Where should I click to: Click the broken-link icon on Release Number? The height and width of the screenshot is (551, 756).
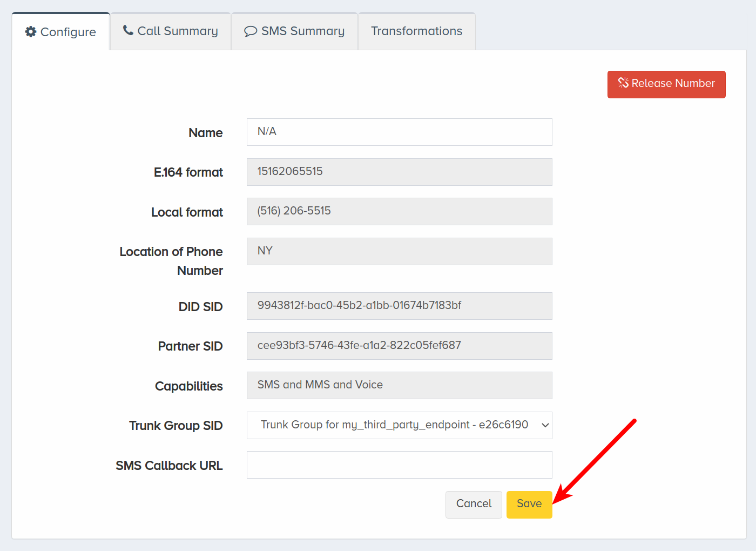[623, 83]
